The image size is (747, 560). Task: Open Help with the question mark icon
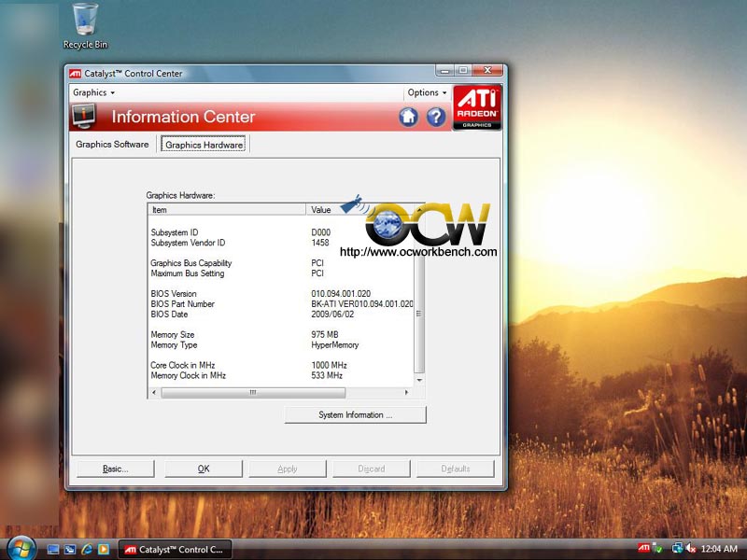pos(436,117)
